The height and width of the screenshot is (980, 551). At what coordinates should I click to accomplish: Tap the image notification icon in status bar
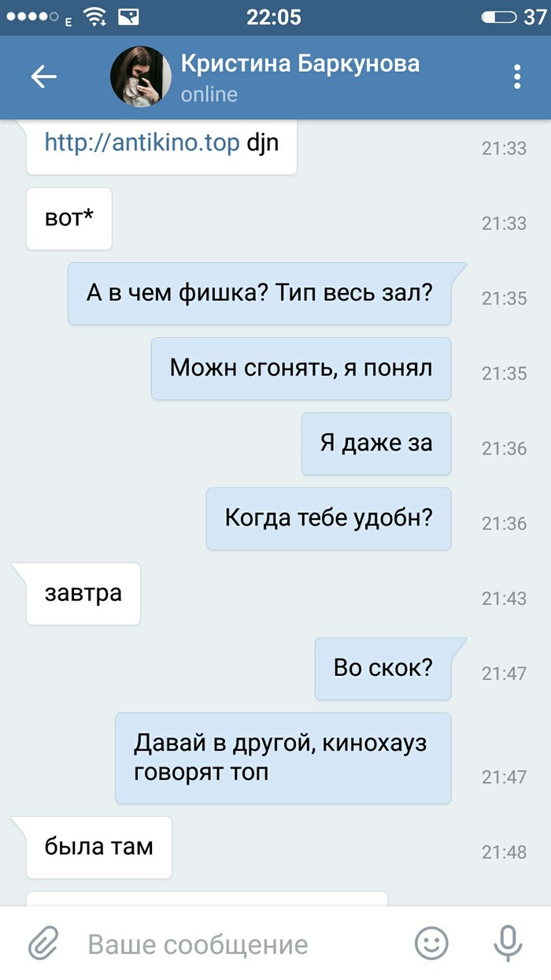click(128, 17)
